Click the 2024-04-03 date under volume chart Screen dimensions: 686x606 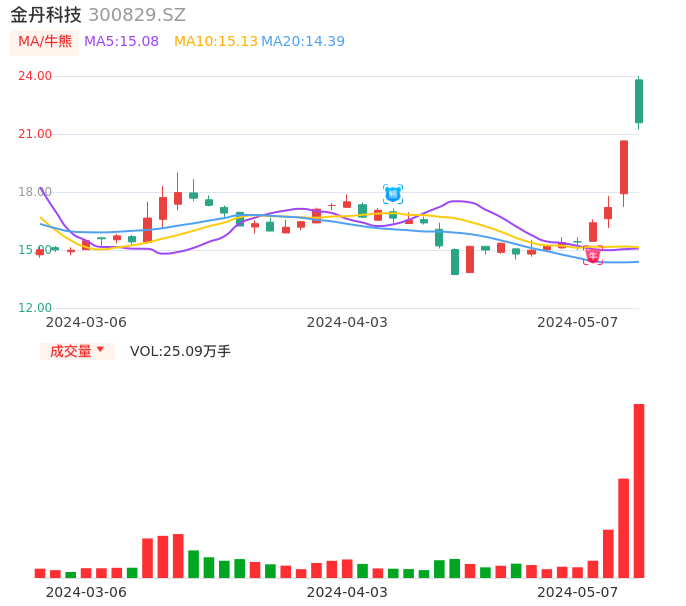[x=347, y=592]
